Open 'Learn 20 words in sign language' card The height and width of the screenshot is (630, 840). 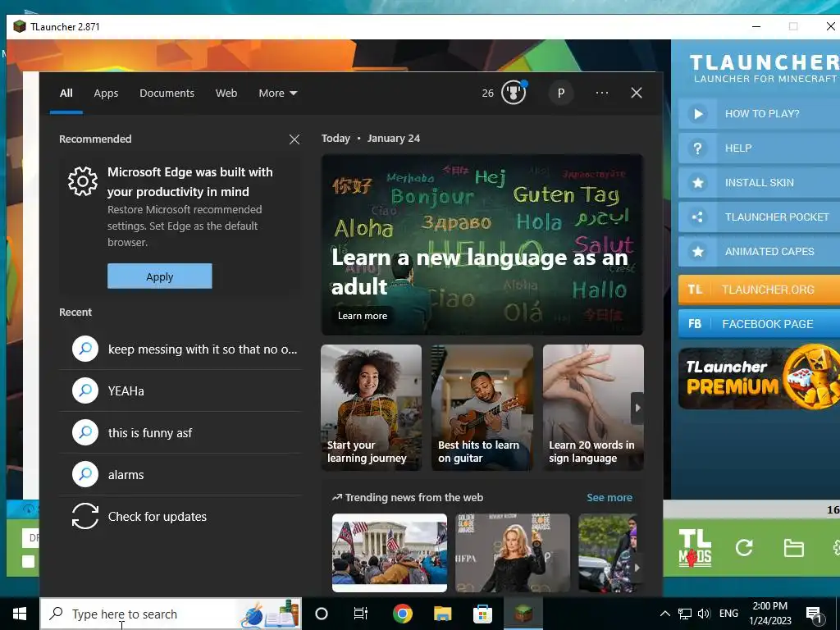pos(593,408)
